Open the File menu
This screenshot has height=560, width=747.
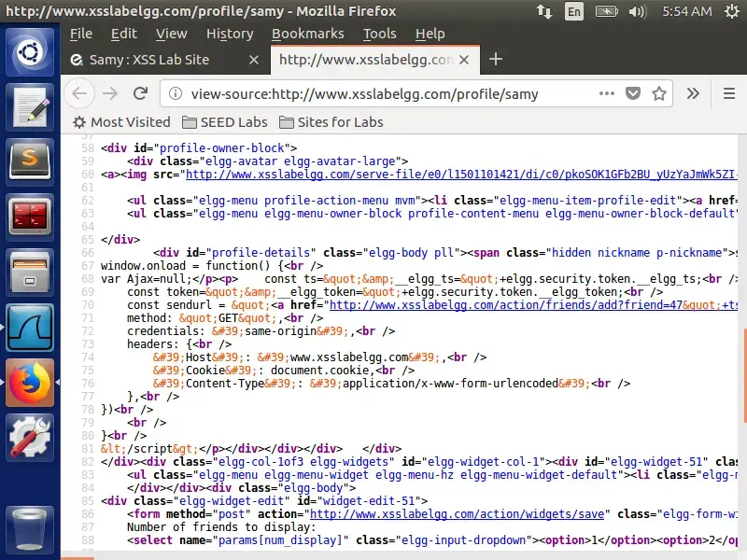pyautogui.click(x=81, y=34)
